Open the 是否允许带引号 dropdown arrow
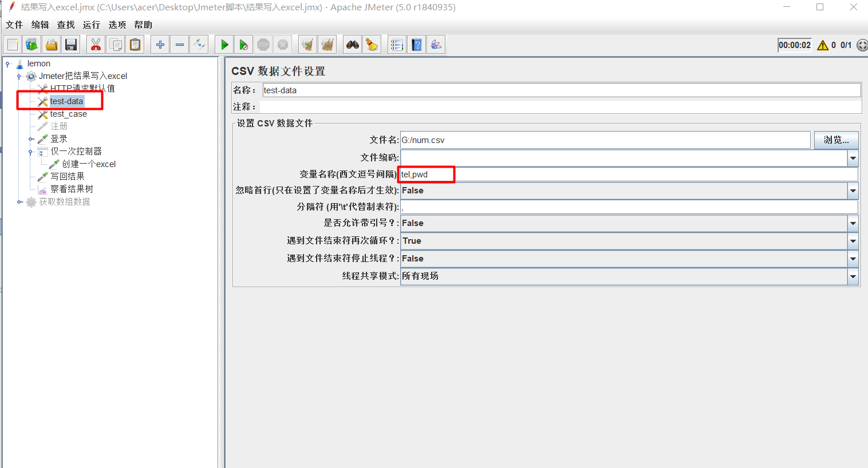The image size is (868, 468). click(853, 224)
